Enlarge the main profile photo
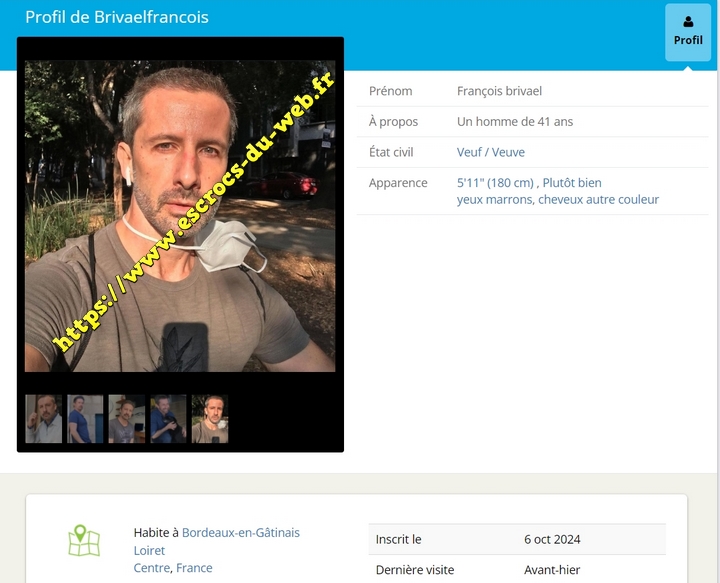720x583 pixels. 180,215
